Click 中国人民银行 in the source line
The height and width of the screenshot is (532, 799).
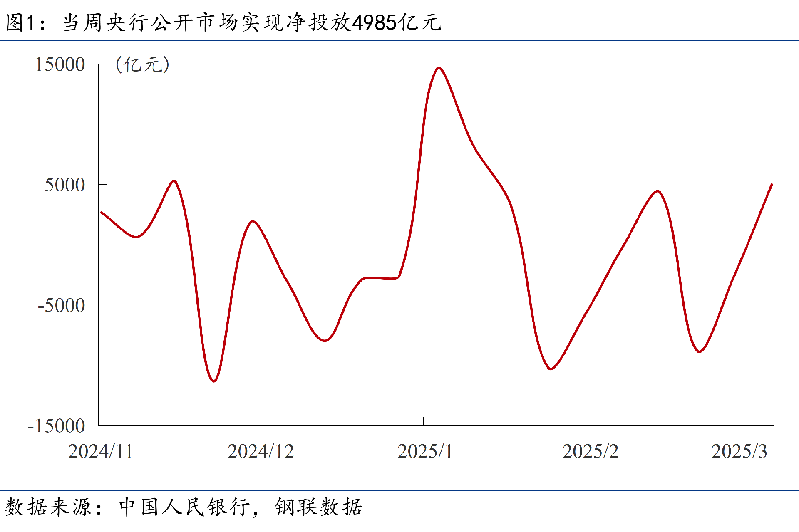tap(185, 507)
